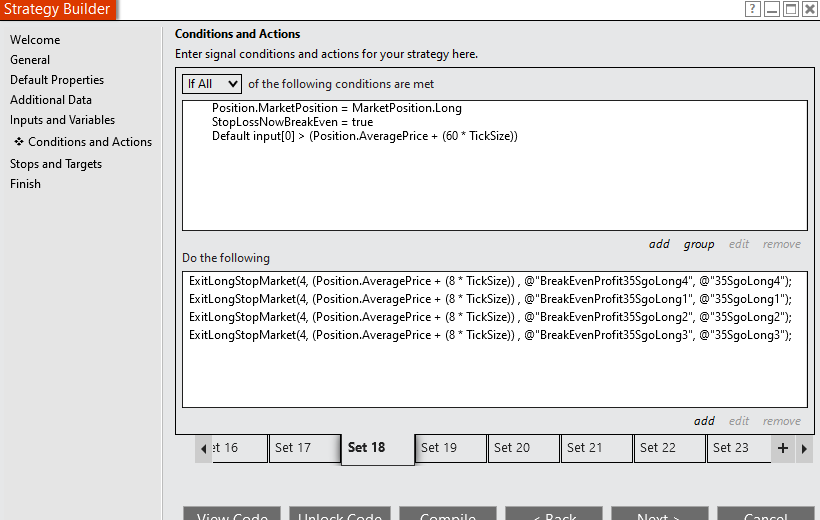This screenshot has width=820, height=520.
Task: Switch to the Set 20 tab
Action: (523, 448)
